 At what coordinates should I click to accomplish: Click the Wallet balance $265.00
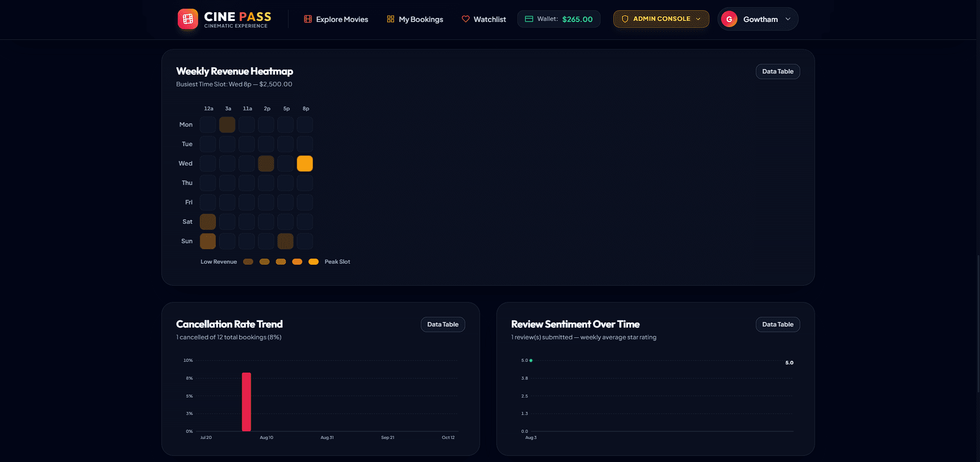pos(577,19)
